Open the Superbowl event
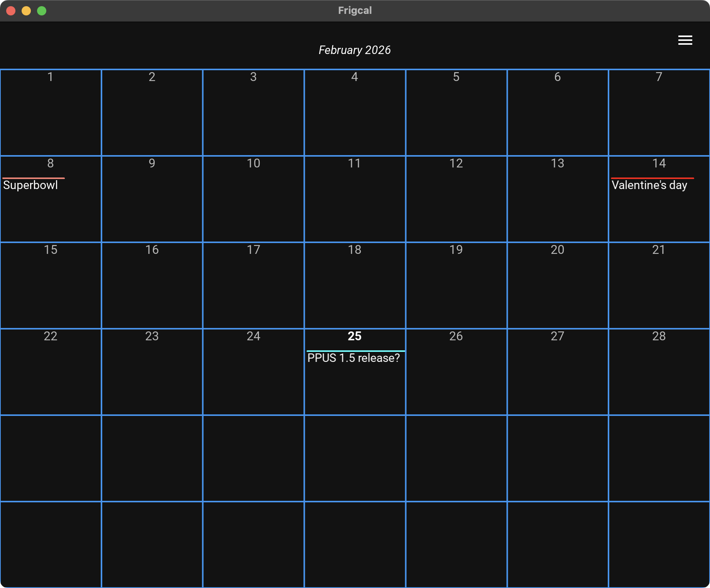Image resolution: width=710 pixels, height=588 pixels. (30, 185)
